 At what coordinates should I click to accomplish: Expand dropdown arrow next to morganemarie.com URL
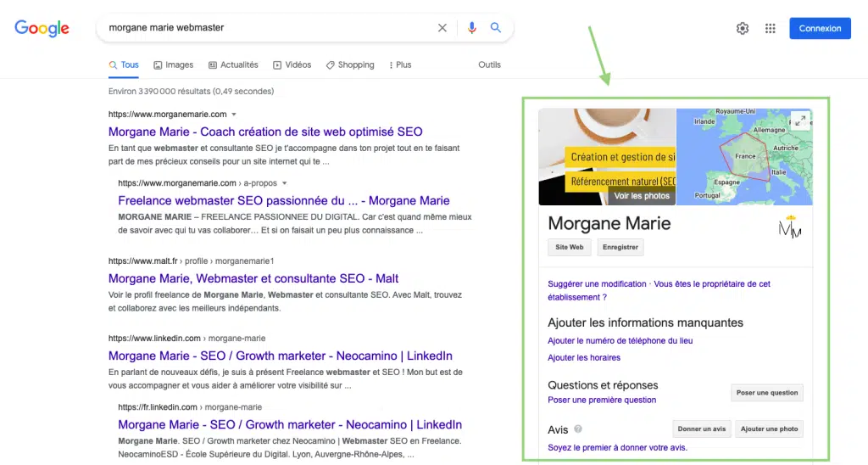[x=234, y=115]
